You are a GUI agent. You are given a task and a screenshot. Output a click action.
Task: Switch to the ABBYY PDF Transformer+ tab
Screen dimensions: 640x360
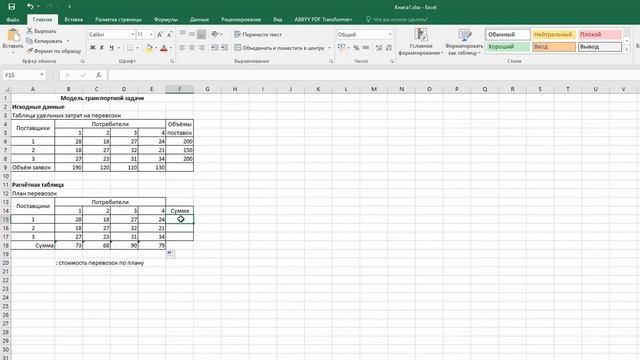click(323, 19)
